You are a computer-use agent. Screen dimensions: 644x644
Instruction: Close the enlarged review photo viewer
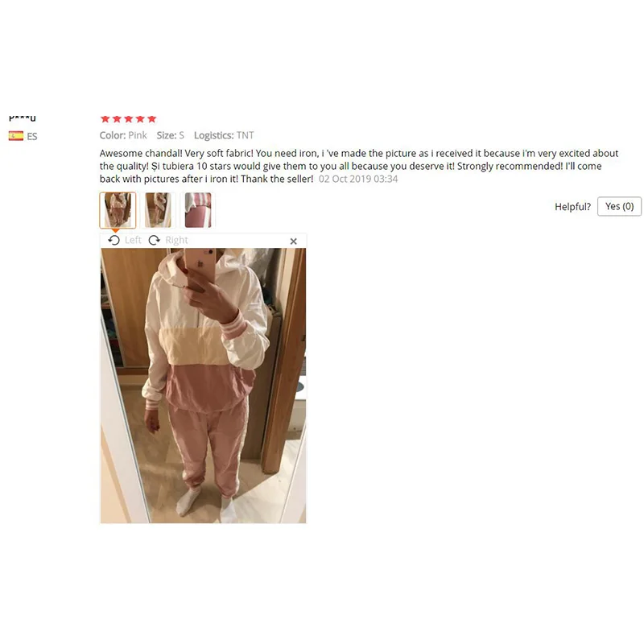pos(293,241)
